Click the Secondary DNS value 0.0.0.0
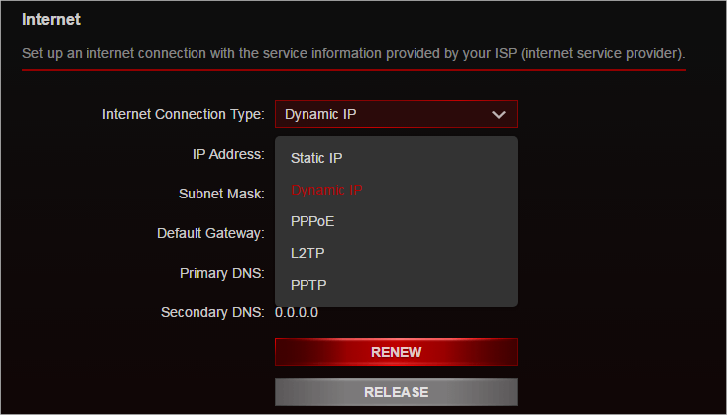The height and width of the screenshot is (415, 727). 296,313
